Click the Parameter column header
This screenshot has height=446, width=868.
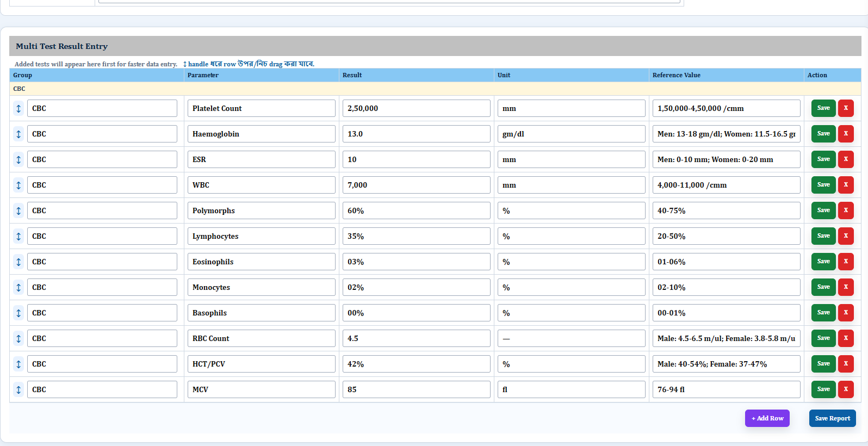pos(262,75)
